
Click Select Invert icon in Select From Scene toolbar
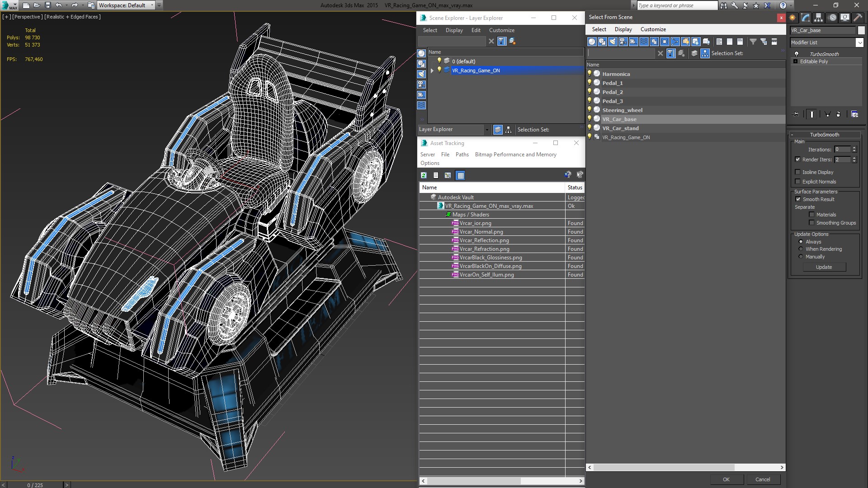coord(740,42)
